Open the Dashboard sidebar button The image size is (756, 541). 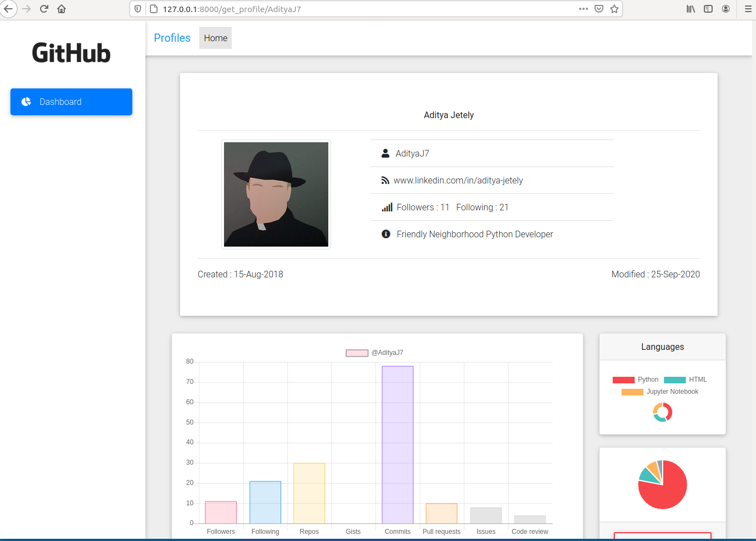[71, 102]
